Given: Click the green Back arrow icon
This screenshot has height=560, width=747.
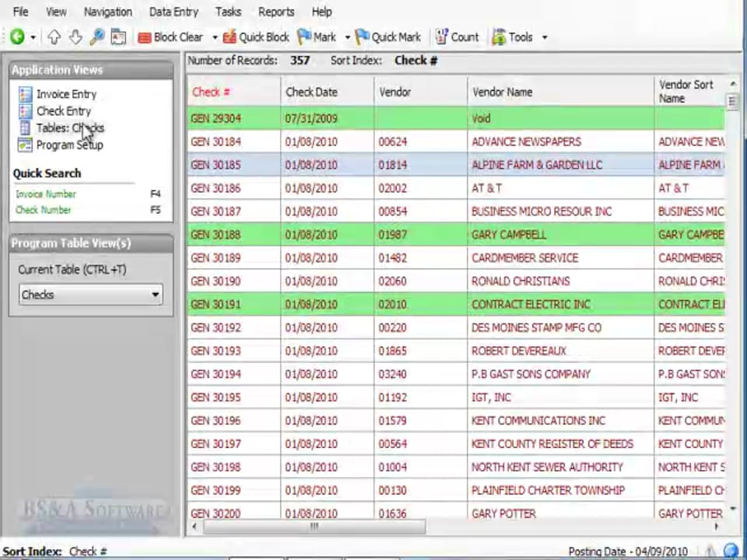Looking at the screenshot, I should (x=17, y=37).
